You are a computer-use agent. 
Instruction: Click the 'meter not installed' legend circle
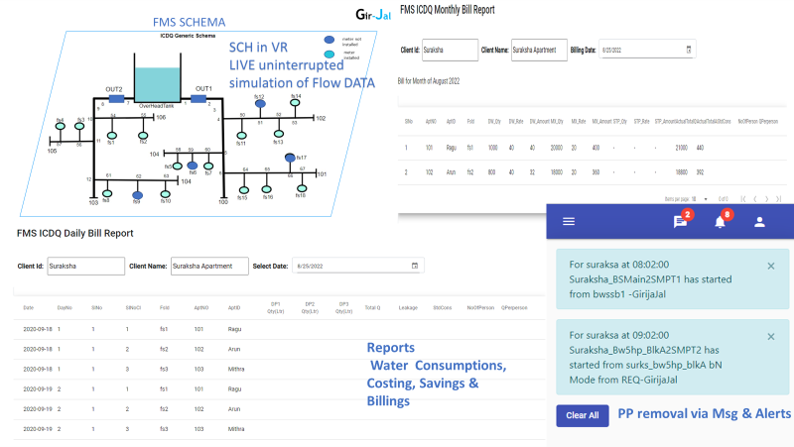click(330, 39)
